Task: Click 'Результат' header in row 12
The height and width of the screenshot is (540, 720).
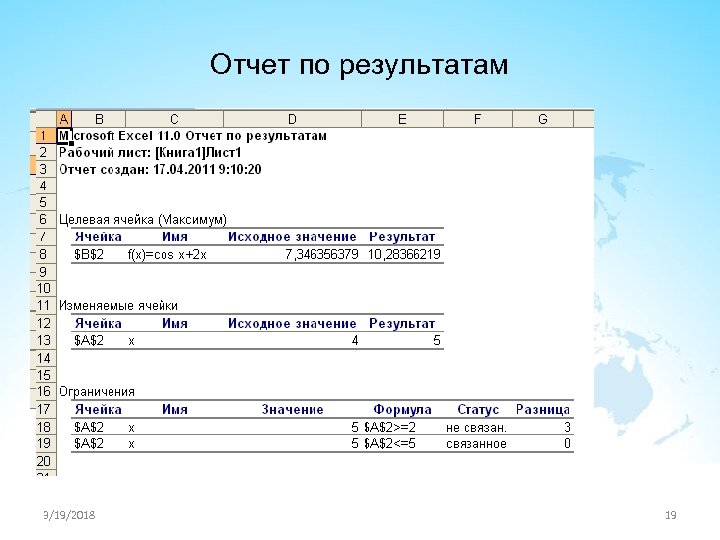Action: (x=402, y=324)
